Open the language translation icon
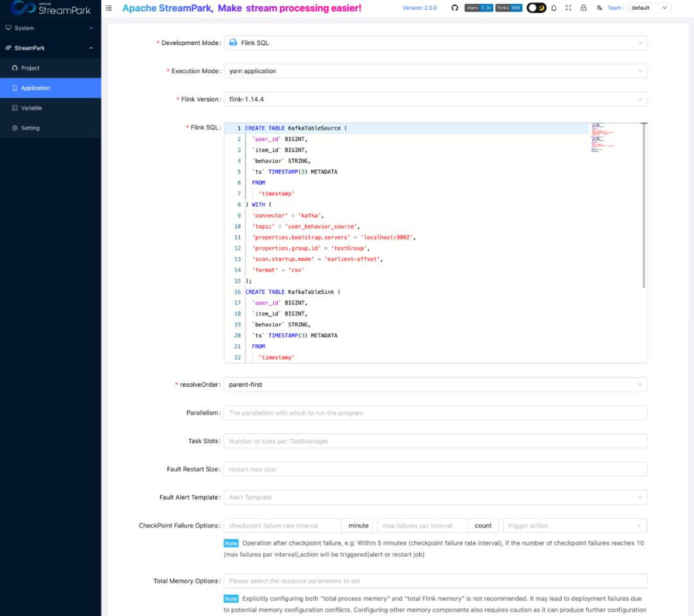 point(599,8)
